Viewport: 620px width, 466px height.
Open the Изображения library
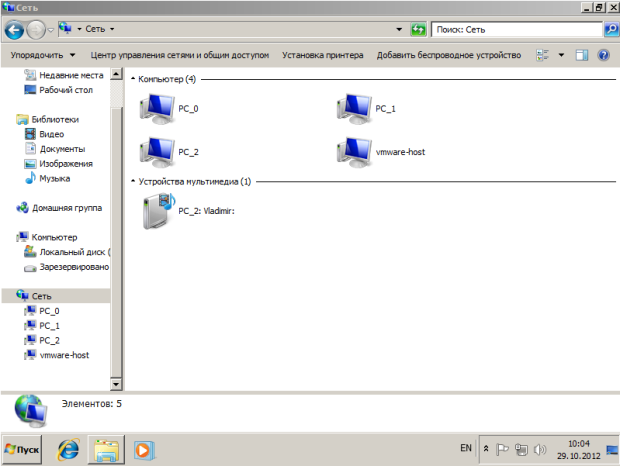[59, 164]
